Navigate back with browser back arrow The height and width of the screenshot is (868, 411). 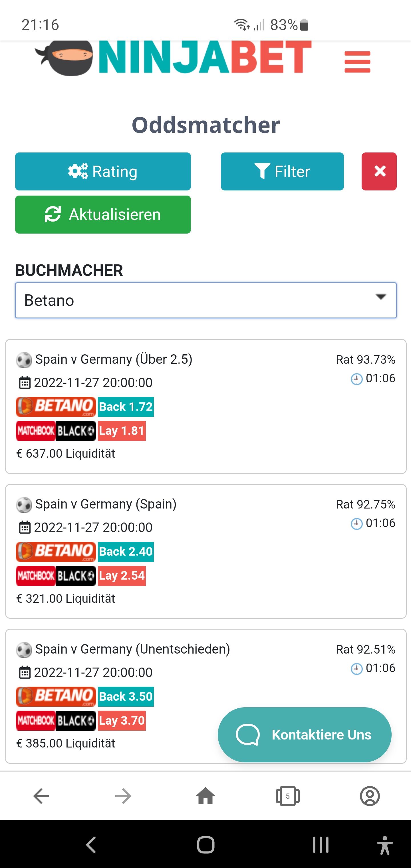pyautogui.click(x=41, y=796)
